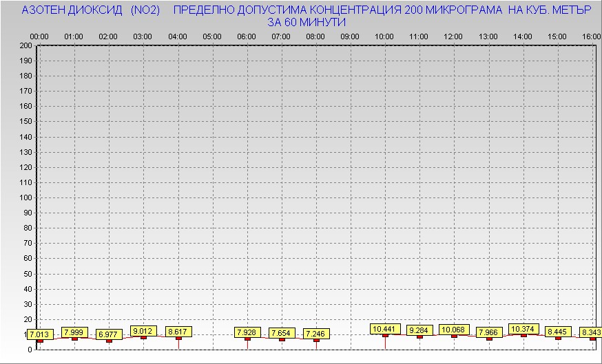Click the 16:00 time axis label
The height and width of the screenshot is (364, 602).
click(591, 36)
